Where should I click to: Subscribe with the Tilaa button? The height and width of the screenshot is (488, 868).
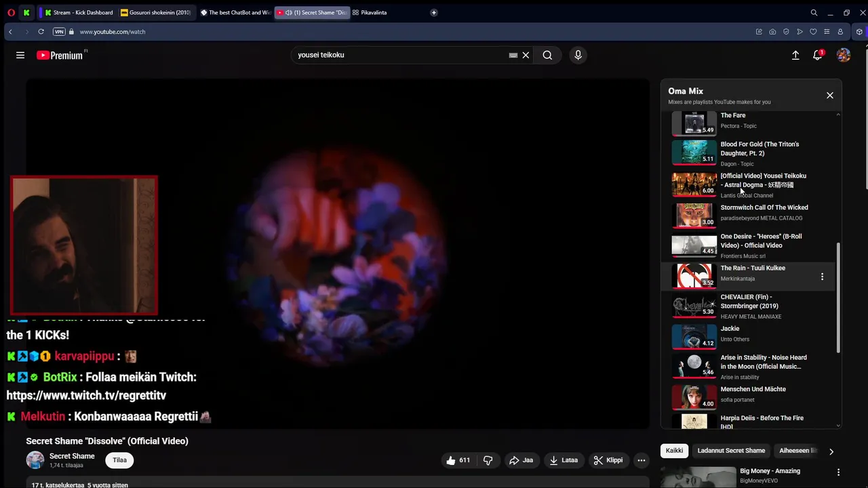click(119, 460)
